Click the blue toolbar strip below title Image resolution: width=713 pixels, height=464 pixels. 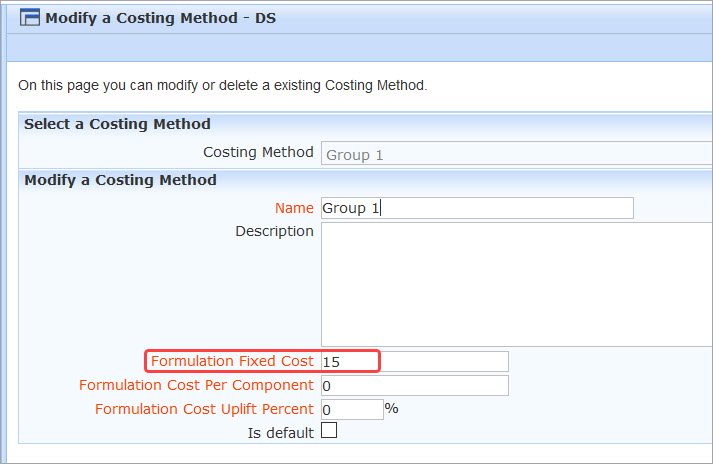pos(360,48)
